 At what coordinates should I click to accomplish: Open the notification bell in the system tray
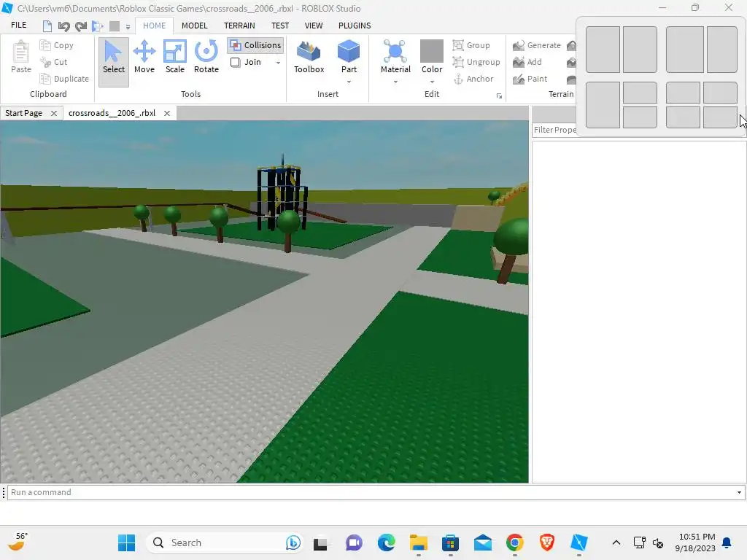727,542
